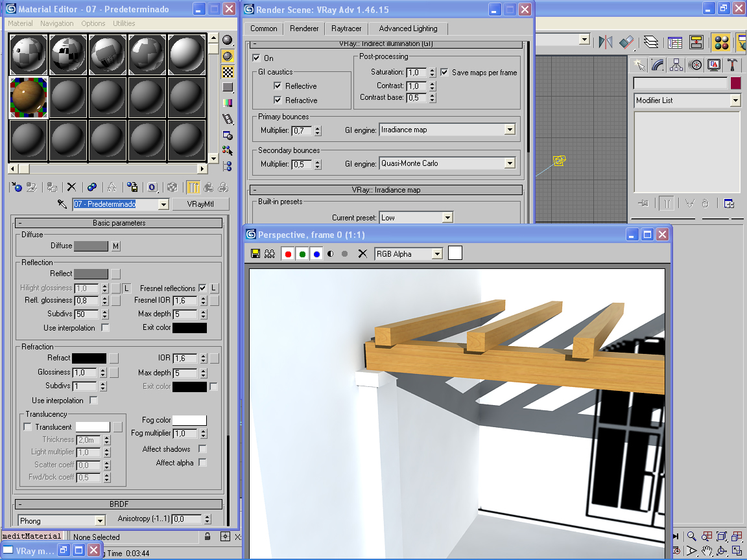Switch to Create panel tab
747x560 pixels.
tap(639, 65)
